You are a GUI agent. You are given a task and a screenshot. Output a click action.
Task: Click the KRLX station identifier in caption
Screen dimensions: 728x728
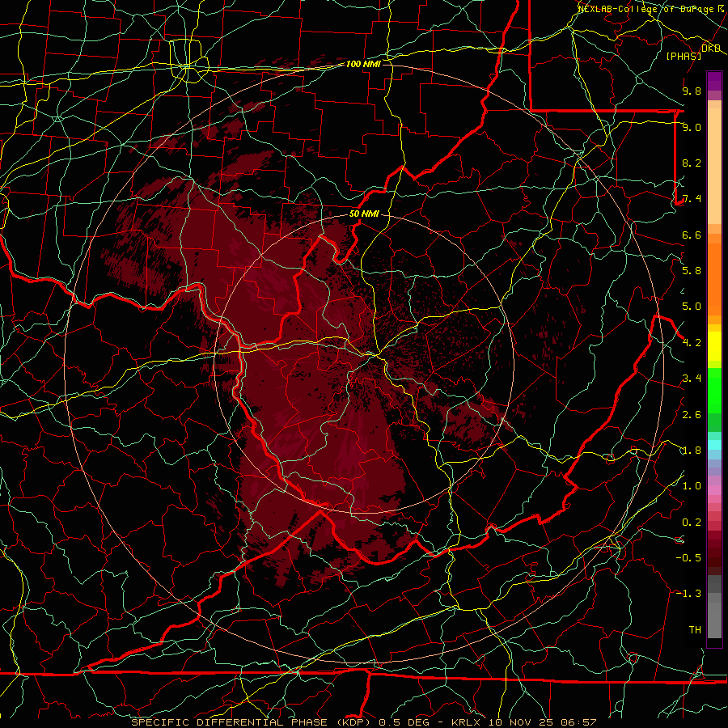(467, 722)
